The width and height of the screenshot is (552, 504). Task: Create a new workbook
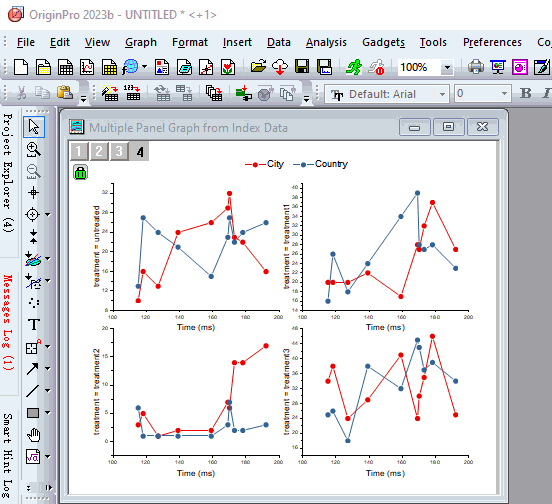coord(65,67)
